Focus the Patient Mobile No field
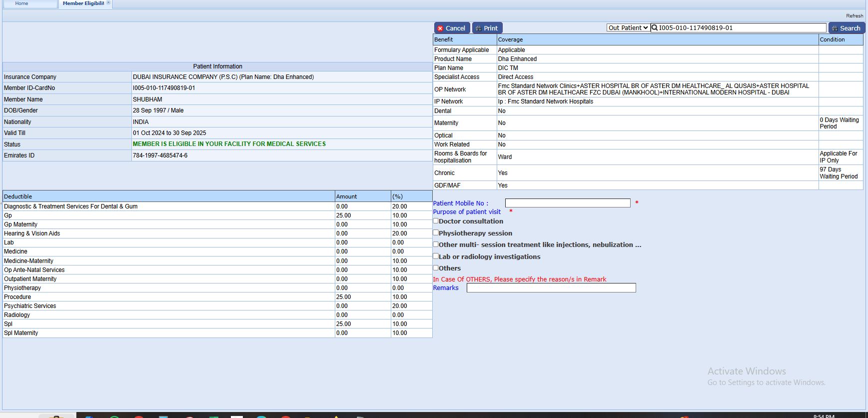The image size is (868, 418). [567, 203]
